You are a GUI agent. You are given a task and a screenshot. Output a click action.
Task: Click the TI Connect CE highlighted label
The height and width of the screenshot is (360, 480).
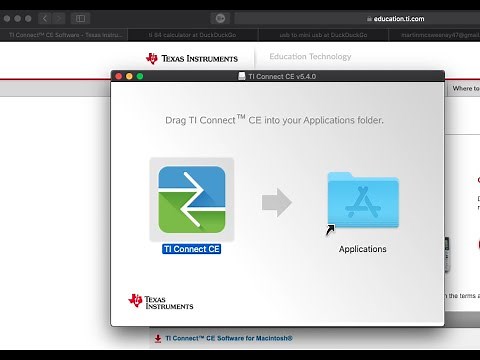pos(192,249)
